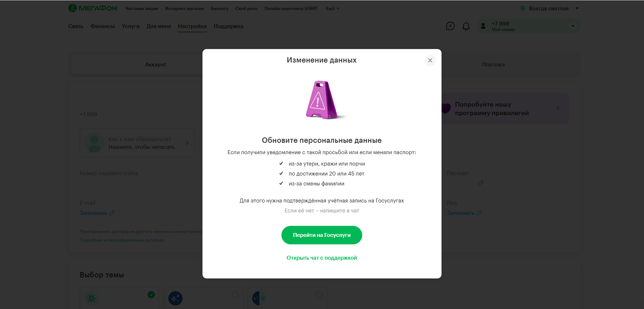The width and height of the screenshot is (644, 309).
Task: Open the Настройки menu tab
Action: coord(192,26)
